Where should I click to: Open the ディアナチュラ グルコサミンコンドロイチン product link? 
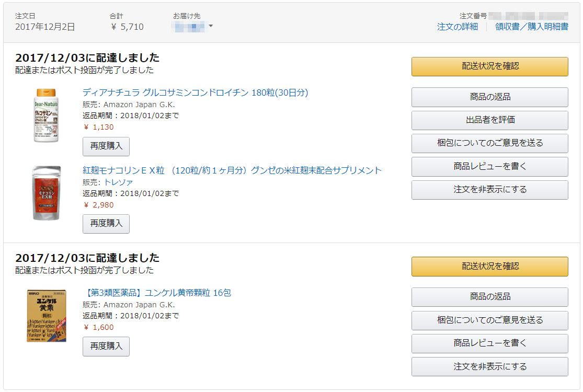coord(195,93)
